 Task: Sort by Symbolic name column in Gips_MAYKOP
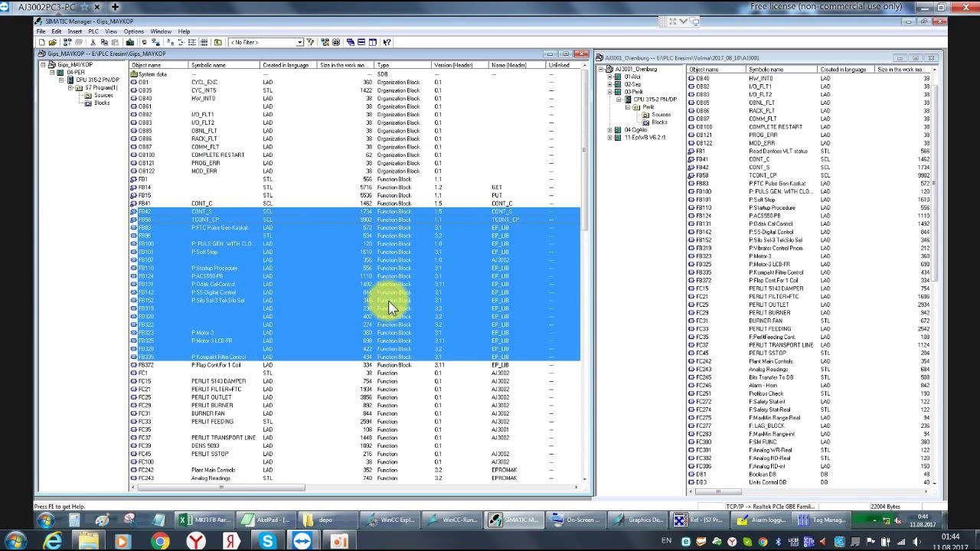225,65
